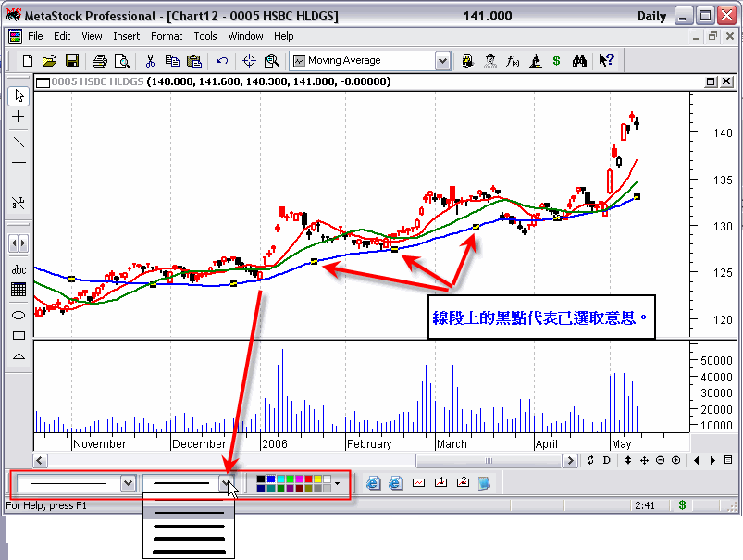Click the left-right arrows panel button
This screenshot has width=743, height=560.
[x=19, y=243]
